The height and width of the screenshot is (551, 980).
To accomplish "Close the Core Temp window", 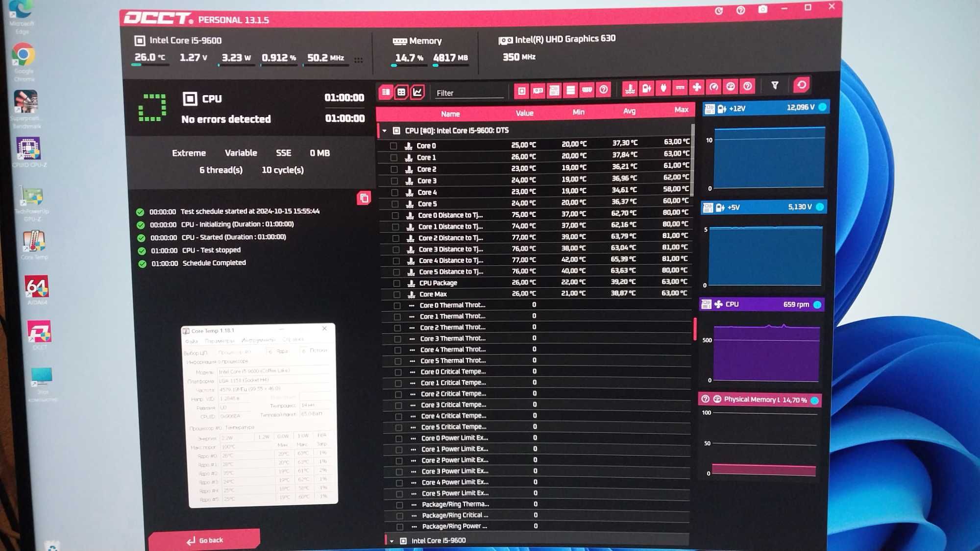I will [324, 329].
